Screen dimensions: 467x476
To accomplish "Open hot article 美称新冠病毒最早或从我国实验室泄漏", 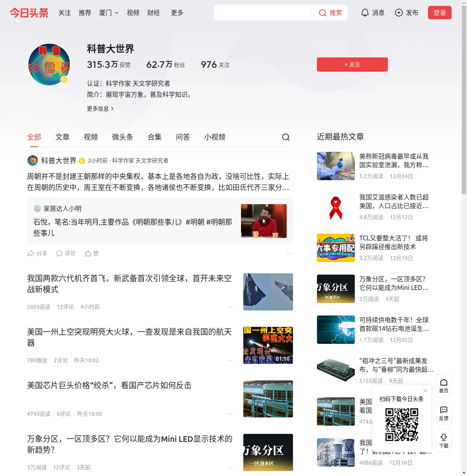I will point(394,161).
